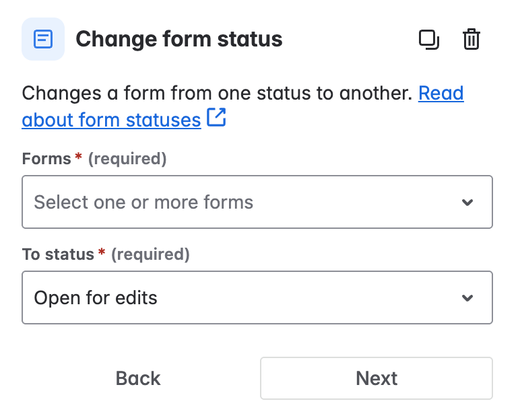Delete the action using the trash icon

coord(472,40)
